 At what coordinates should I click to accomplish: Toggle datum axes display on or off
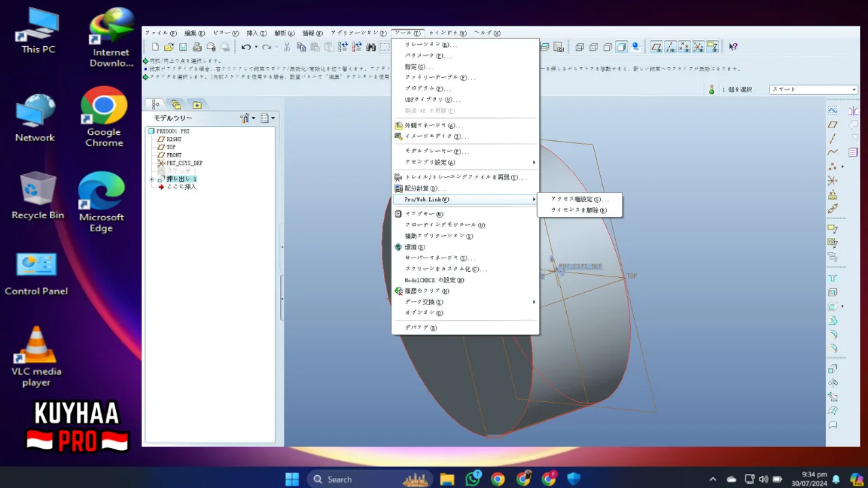671,47
